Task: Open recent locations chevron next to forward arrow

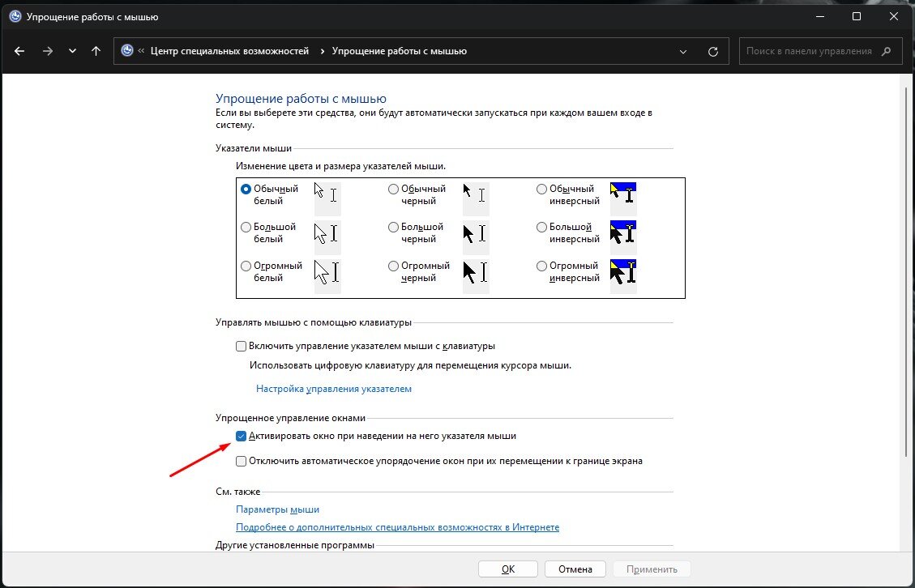Action: tap(72, 51)
